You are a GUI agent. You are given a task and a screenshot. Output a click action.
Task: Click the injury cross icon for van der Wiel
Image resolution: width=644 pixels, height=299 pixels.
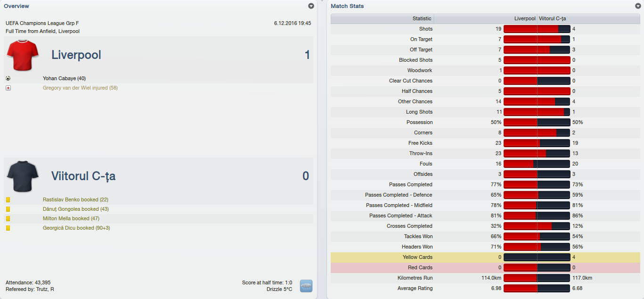point(8,88)
